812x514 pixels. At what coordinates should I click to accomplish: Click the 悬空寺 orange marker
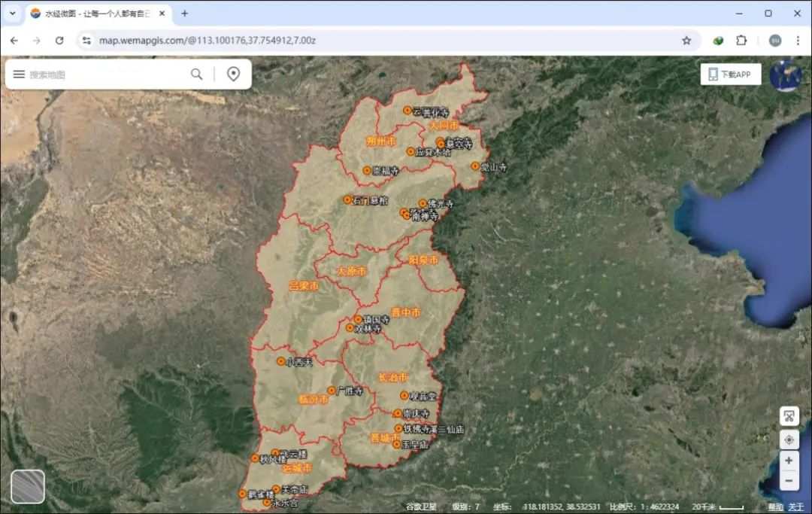(x=441, y=144)
